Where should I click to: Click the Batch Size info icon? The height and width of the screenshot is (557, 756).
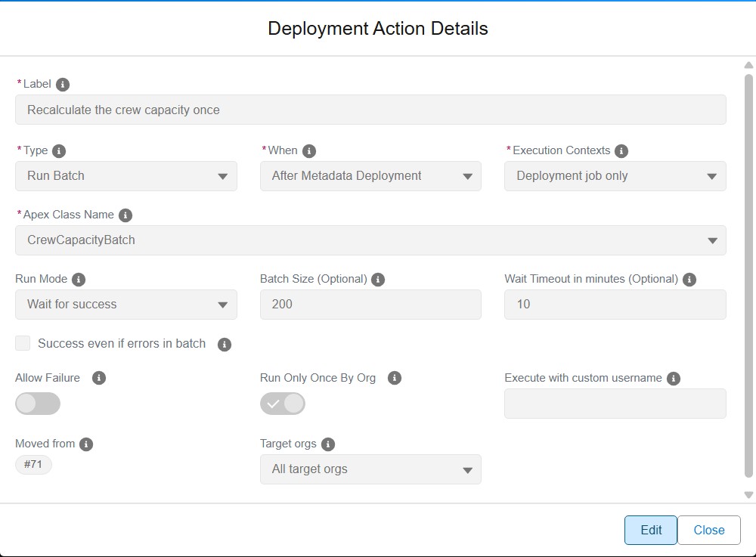pyautogui.click(x=378, y=280)
